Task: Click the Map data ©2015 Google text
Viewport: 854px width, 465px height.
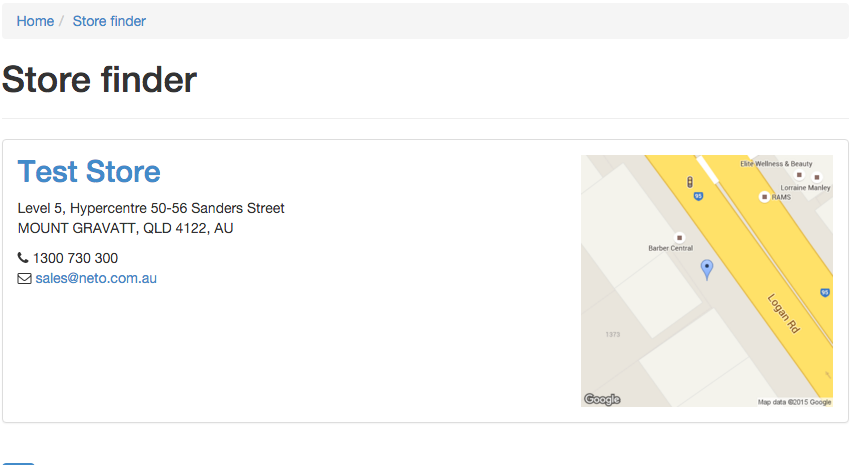Action: point(794,402)
